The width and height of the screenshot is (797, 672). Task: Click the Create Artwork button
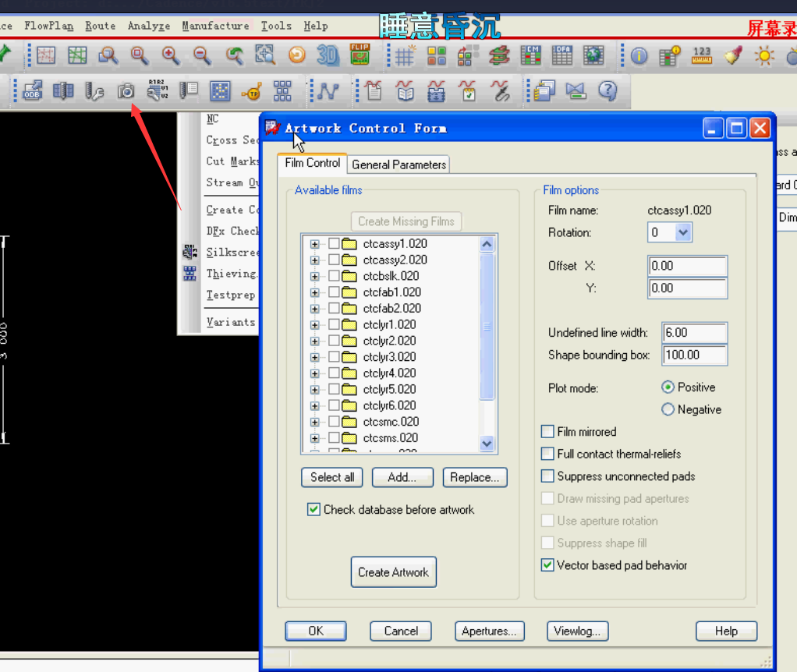click(393, 572)
